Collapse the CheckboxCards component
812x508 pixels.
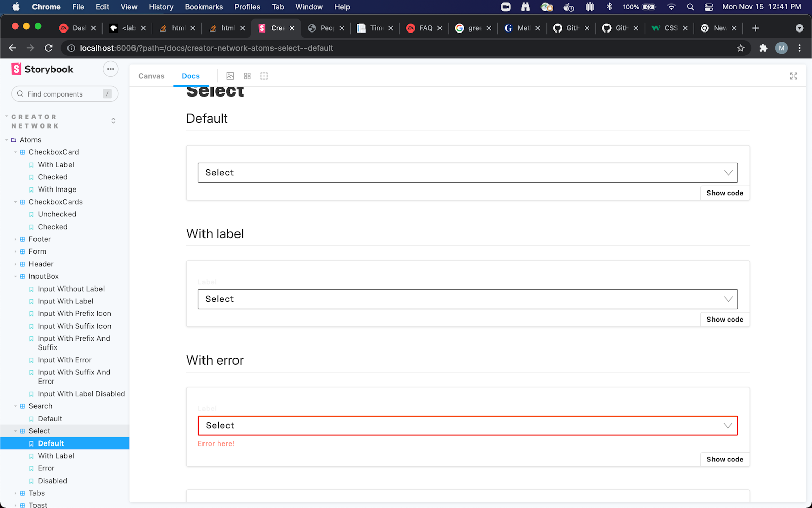click(x=56, y=202)
